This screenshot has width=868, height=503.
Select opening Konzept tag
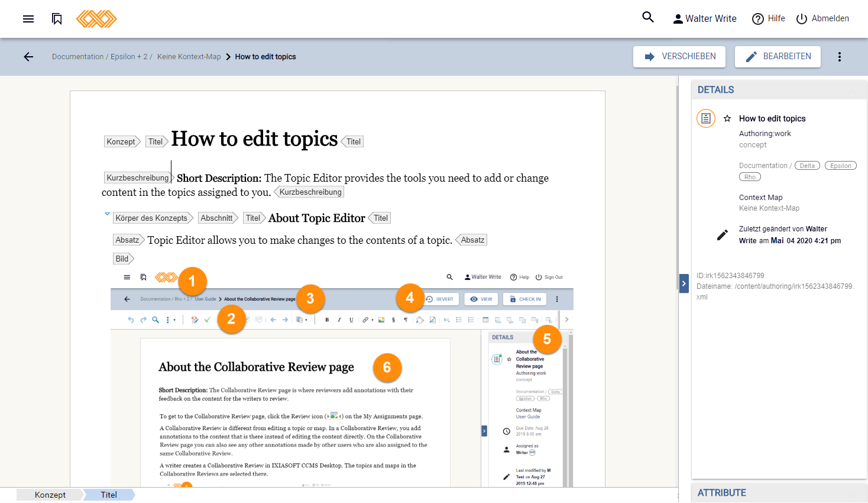point(122,141)
